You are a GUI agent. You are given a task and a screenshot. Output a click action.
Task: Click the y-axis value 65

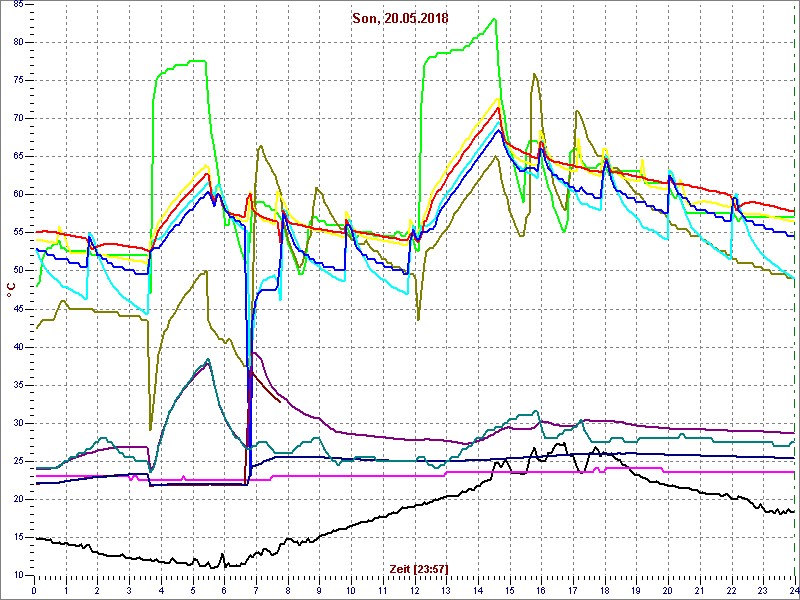pyautogui.click(x=17, y=157)
